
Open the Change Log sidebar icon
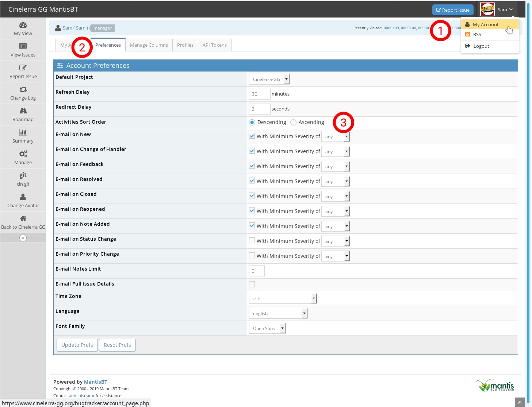point(23,90)
